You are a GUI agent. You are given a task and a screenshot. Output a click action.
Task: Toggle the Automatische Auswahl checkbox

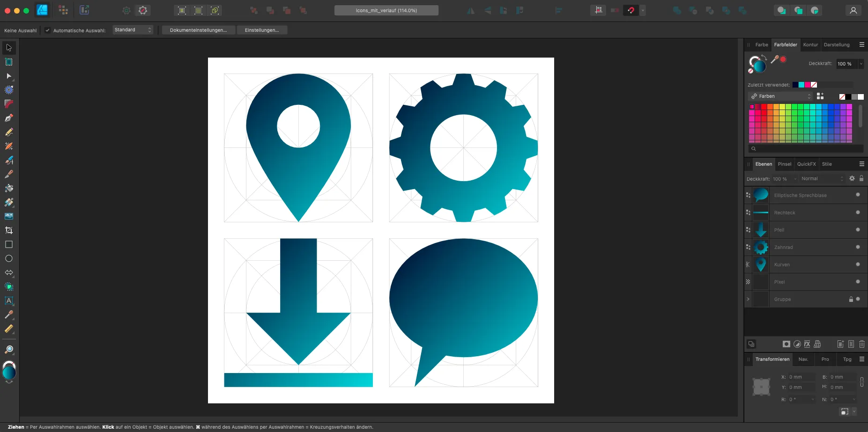(x=47, y=30)
